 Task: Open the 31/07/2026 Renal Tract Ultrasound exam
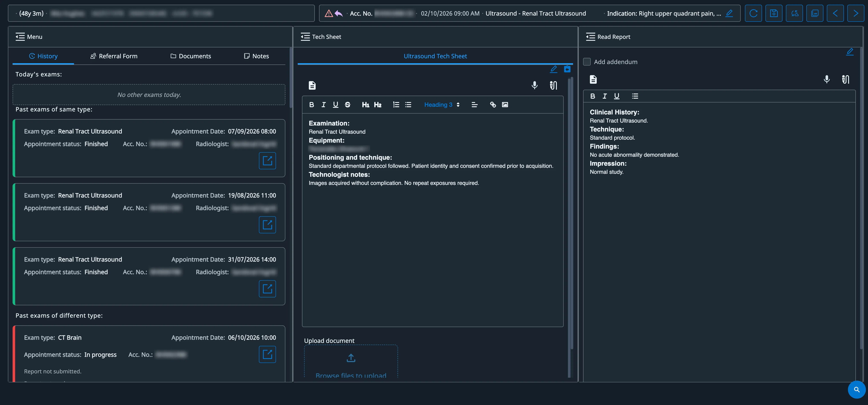(267, 289)
